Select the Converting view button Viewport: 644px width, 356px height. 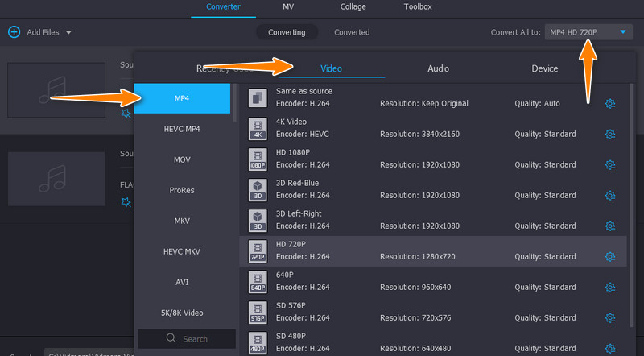tap(287, 32)
